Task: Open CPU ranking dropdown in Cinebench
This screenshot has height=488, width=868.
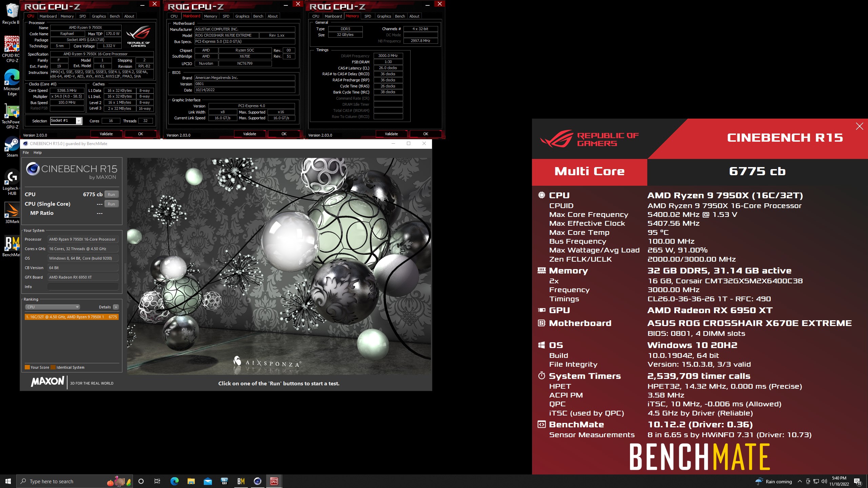Action: point(52,307)
